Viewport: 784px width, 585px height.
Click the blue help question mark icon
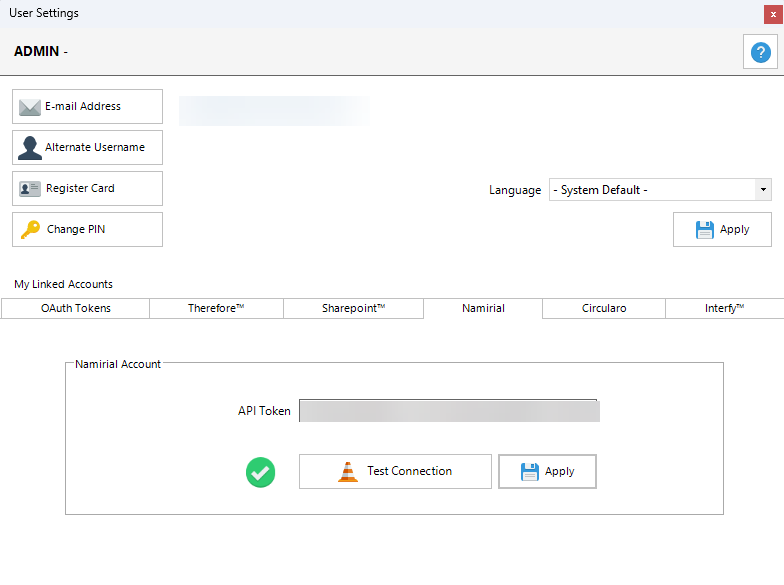point(760,52)
